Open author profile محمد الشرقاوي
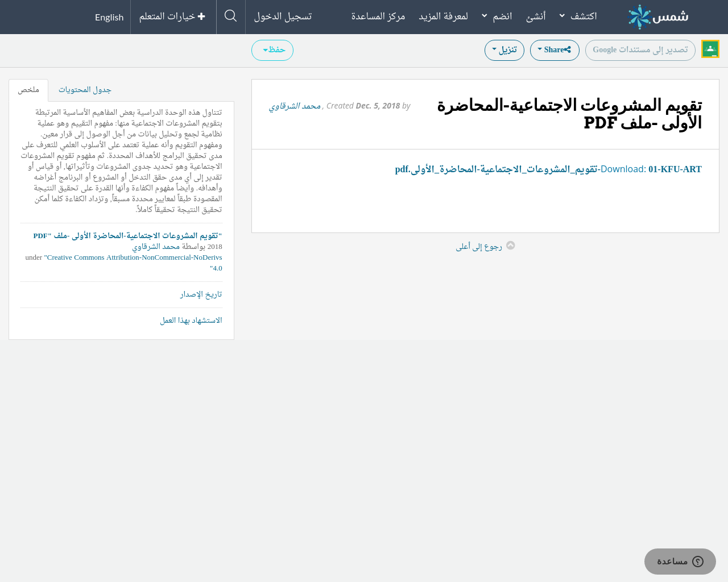This screenshot has width=728, height=582. (x=295, y=105)
